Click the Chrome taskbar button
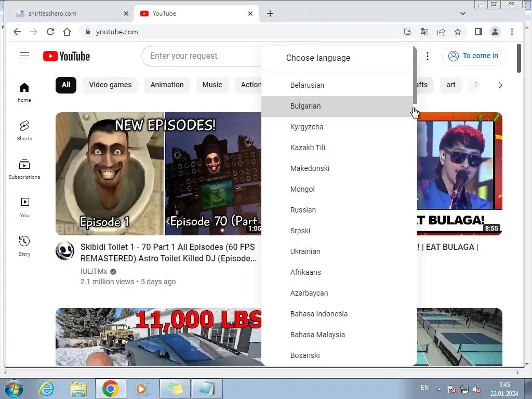This screenshot has height=399, width=532. tap(111, 389)
